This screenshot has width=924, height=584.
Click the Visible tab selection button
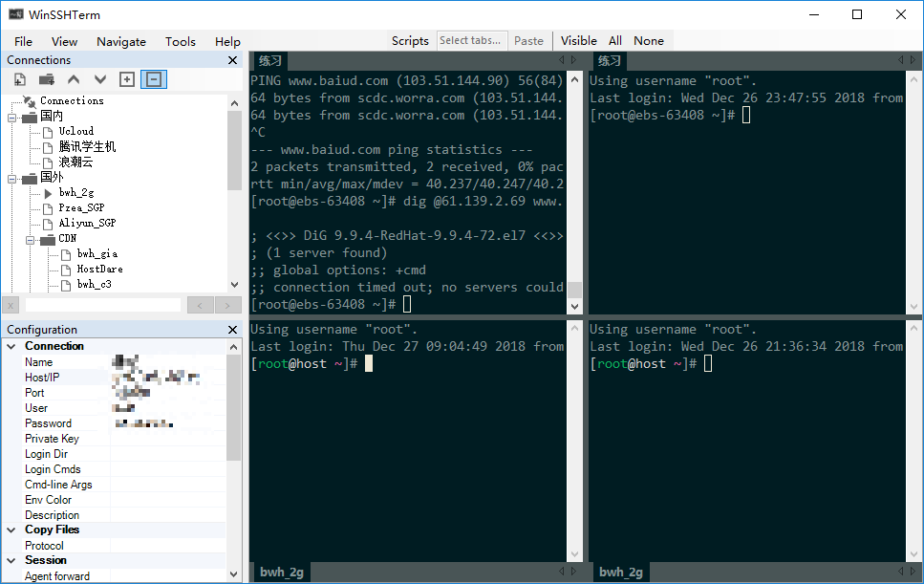tap(579, 41)
